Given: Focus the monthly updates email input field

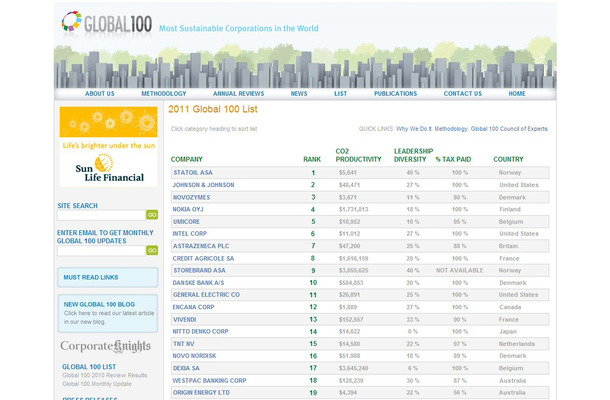Looking at the screenshot, I should (x=101, y=251).
